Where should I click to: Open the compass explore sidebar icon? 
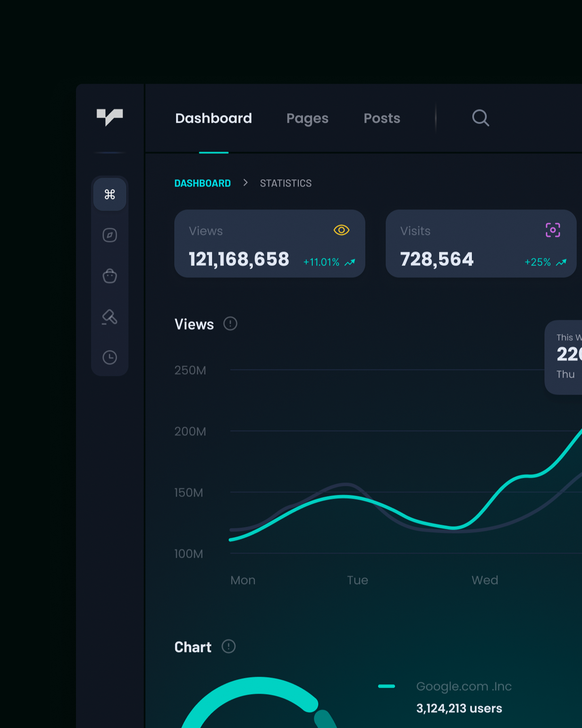(110, 235)
